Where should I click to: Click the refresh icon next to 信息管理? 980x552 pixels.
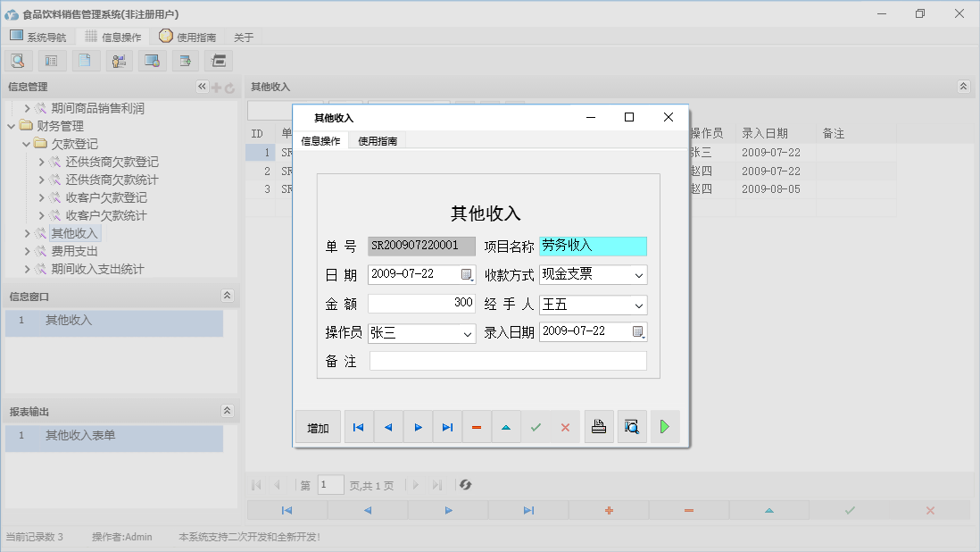(x=231, y=87)
